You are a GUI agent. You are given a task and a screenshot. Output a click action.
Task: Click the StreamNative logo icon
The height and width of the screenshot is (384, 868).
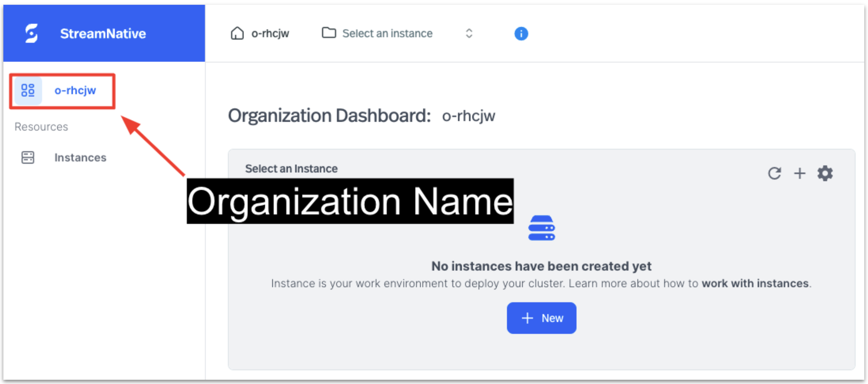click(x=32, y=33)
